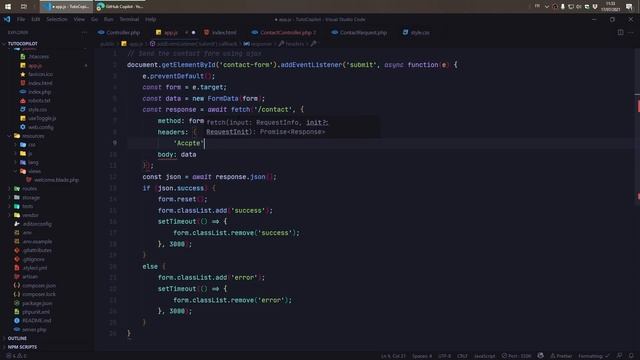Select app.js in the Explorer tree
Viewport: 640px width, 360px height.
pyautogui.click(x=35, y=65)
